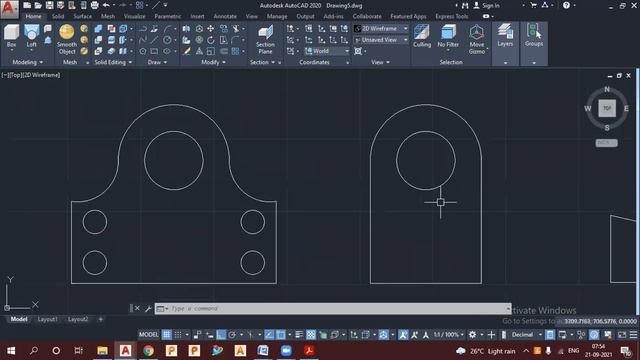Click the Save icon in quick access toolbar
Viewport: 640px width, 360px height.
coord(49,5)
